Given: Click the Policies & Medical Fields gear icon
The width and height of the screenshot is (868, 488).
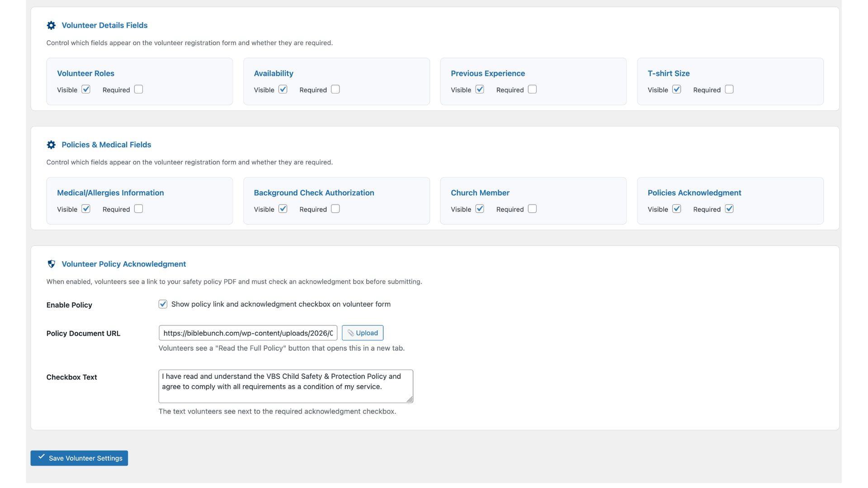Looking at the screenshot, I should 51,145.
